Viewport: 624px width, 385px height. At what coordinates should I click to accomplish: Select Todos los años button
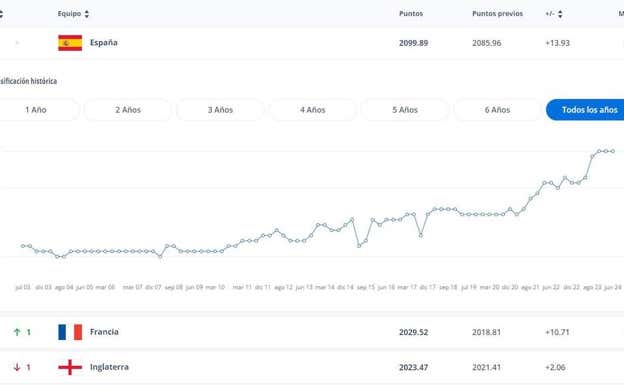[x=586, y=110]
